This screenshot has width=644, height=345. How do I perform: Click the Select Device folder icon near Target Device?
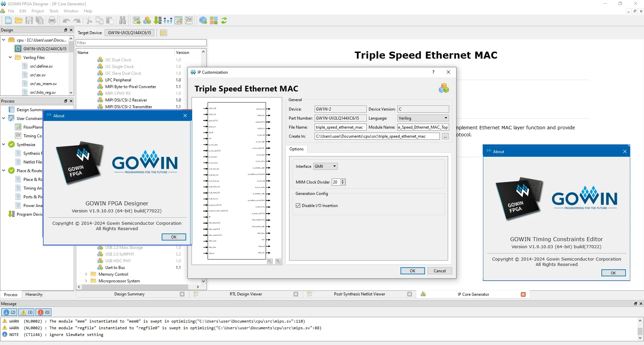point(163,32)
